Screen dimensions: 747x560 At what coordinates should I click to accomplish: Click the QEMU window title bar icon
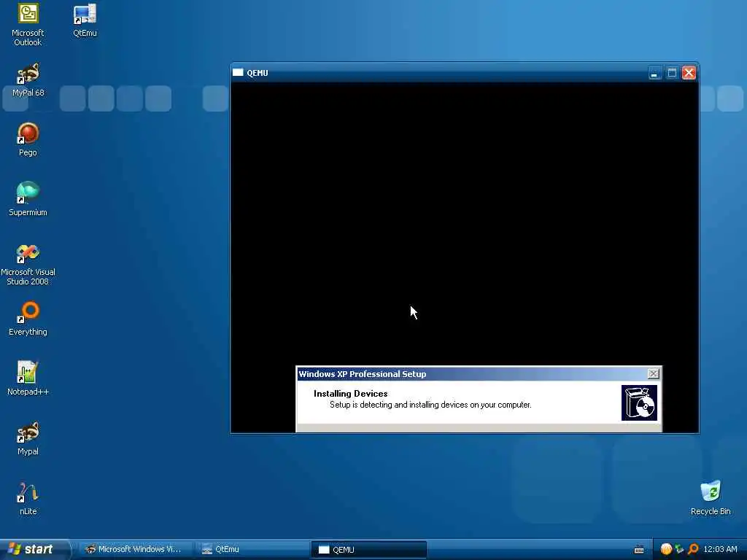click(x=238, y=73)
